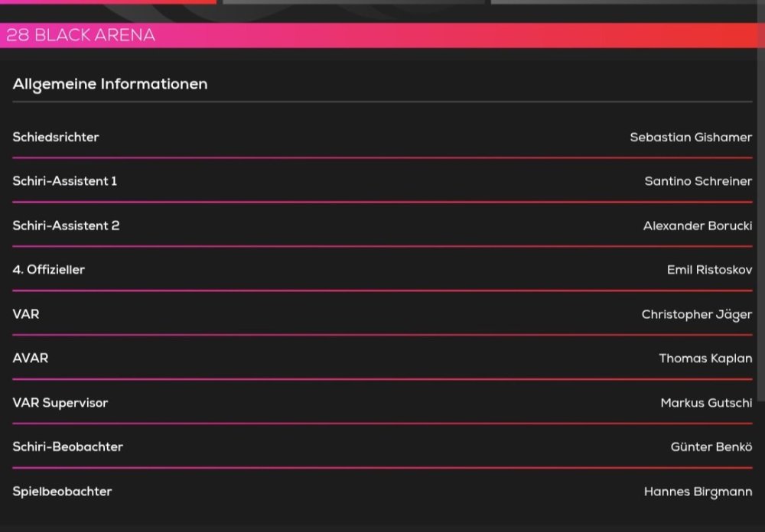The image size is (765, 532).
Task: Open referee observer Günter Benkö
Action: tap(711, 447)
